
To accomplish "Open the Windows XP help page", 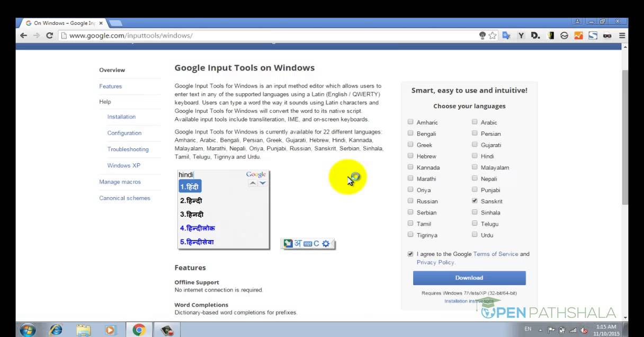I will point(123,165).
